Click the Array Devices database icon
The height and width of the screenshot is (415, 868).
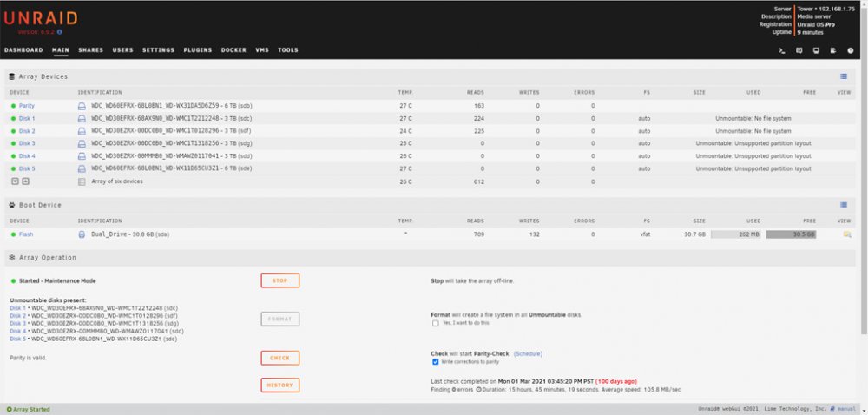(11, 76)
